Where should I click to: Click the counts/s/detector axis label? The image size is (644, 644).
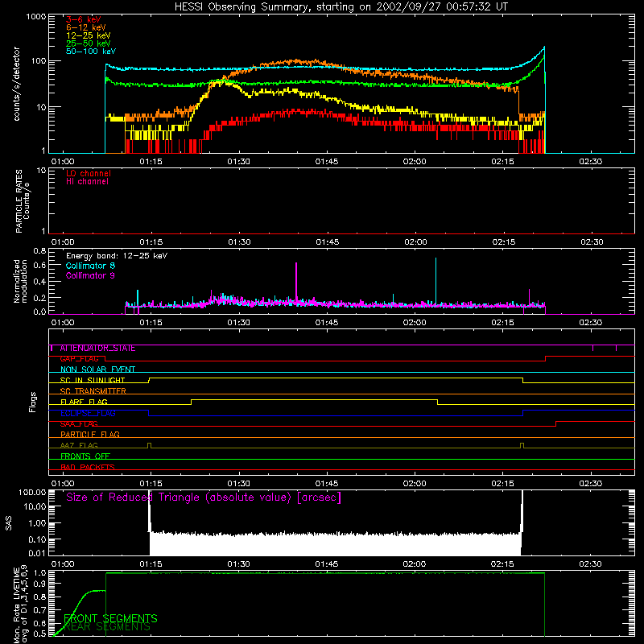point(16,84)
